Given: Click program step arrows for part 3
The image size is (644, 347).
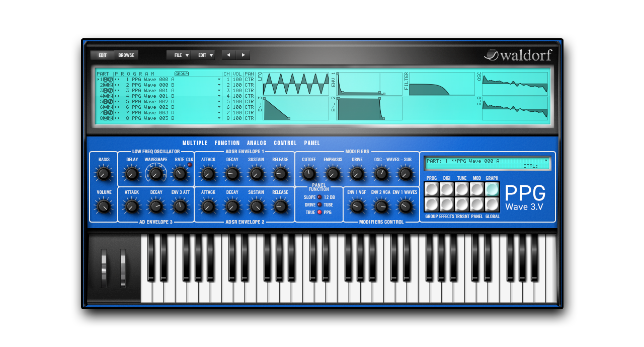Looking at the screenshot, I should tap(117, 91).
